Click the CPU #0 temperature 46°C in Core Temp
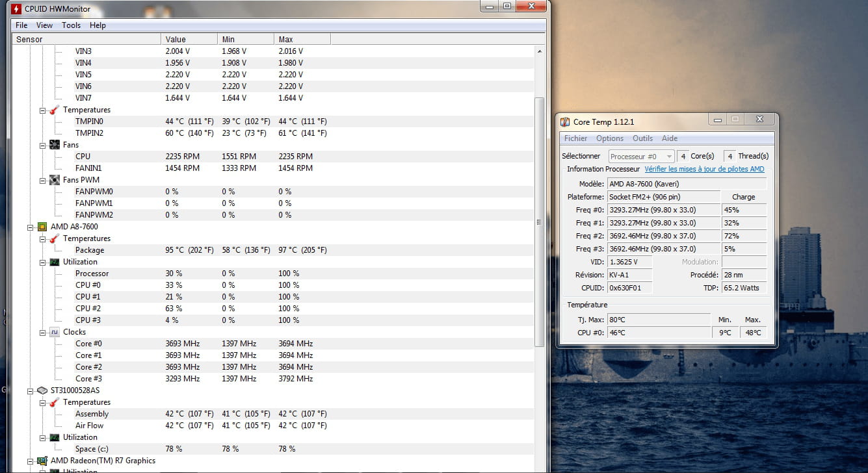The width and height of the screenshot is (868, 473). 659,333
